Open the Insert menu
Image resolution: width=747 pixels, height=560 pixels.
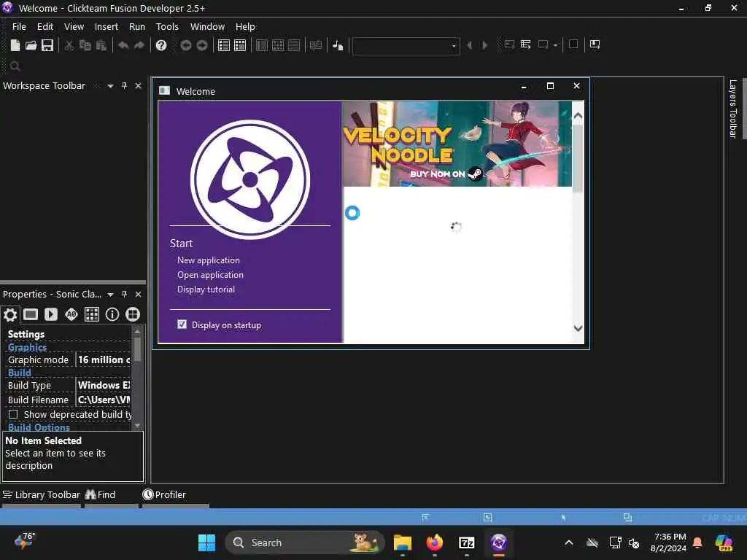107,27
